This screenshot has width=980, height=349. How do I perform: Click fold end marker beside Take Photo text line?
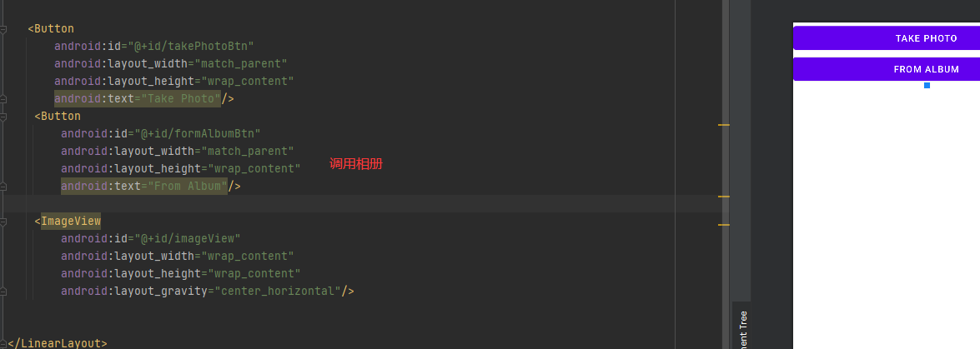click(3, 98)
